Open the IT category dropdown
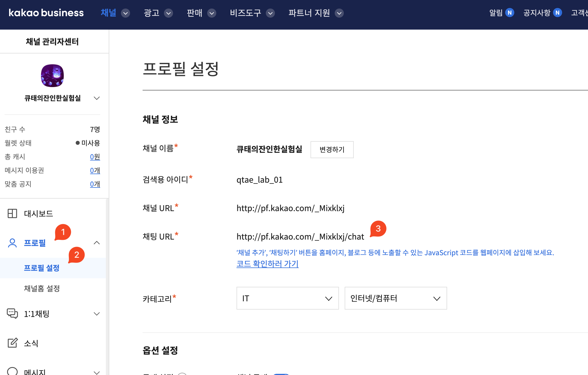 [287, 298]
